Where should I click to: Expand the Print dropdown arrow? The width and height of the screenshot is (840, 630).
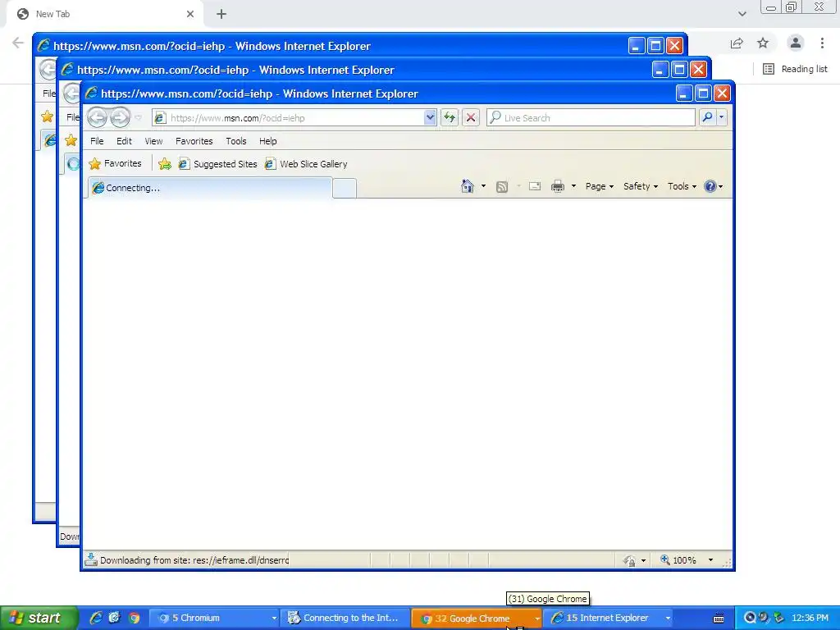tap(573, 186)
